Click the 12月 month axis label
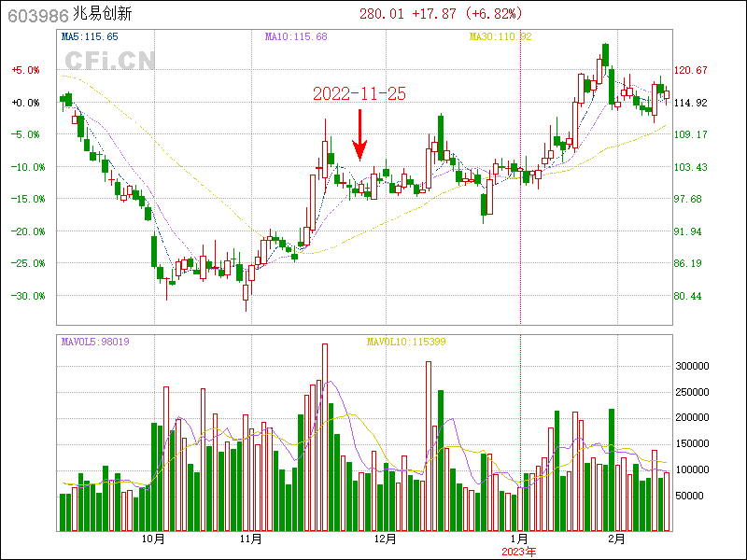747x560 pixels. coord(386,539)
